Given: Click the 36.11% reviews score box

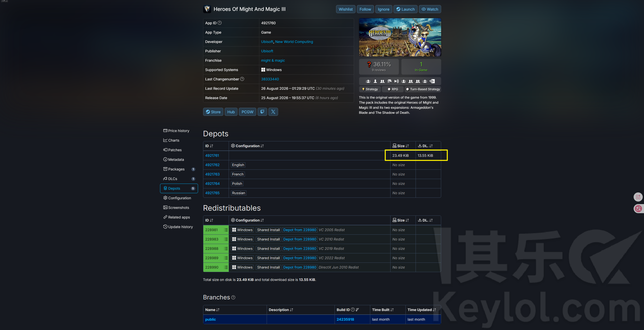Looking at the screenshot, I should point(379,67).
